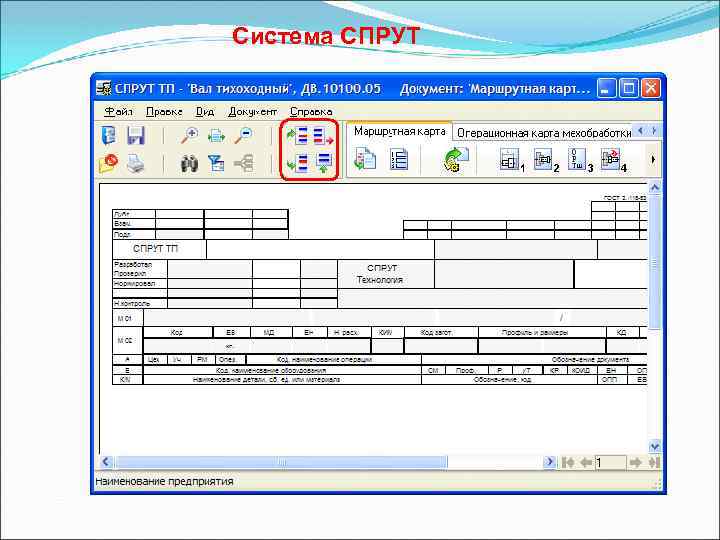Screen dimensions: 720x540
Task: Save with the floppy disk icon
Action: 136,135
